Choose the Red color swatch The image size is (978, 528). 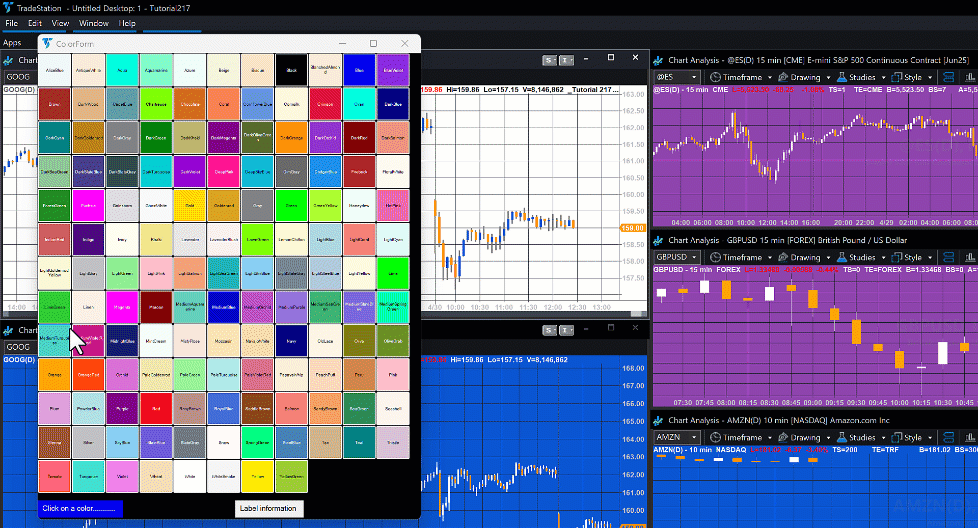click(156, 408)
